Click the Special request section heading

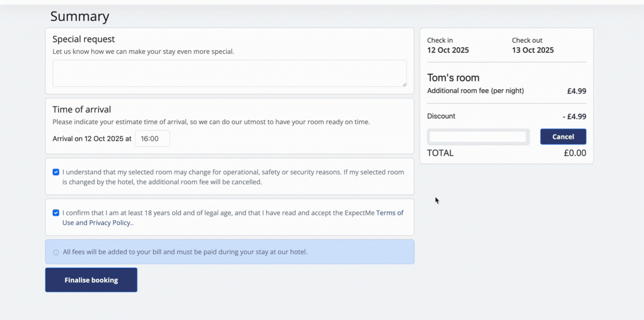click(x=83, y=39)
